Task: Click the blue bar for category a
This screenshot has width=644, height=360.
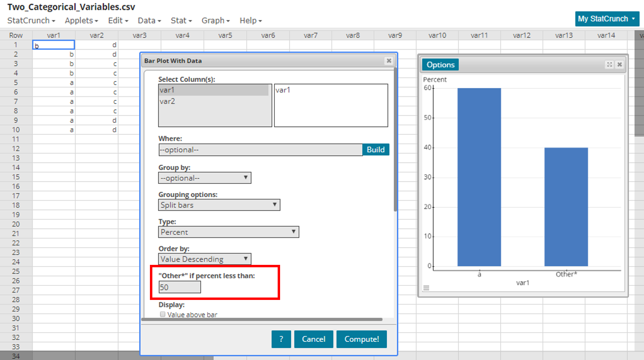Action: click(x=479, y=177)
